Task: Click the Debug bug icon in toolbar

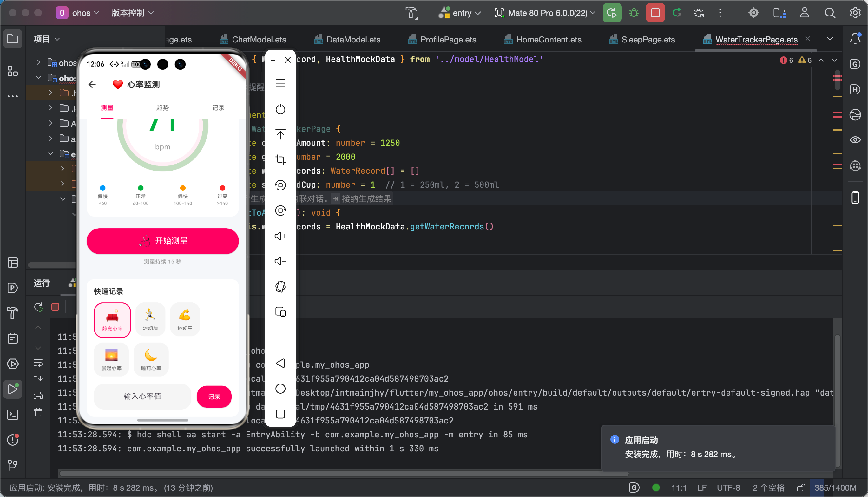Action: (x=634, y=13)
